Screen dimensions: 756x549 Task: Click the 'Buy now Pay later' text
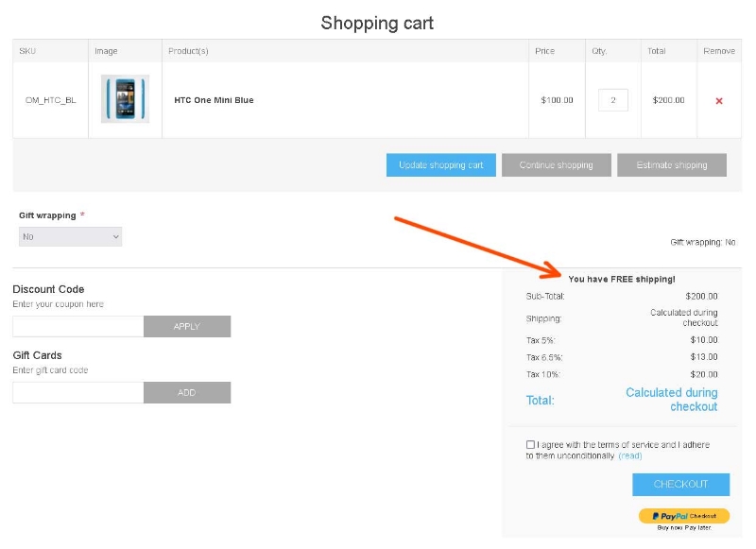pos(684,528)
